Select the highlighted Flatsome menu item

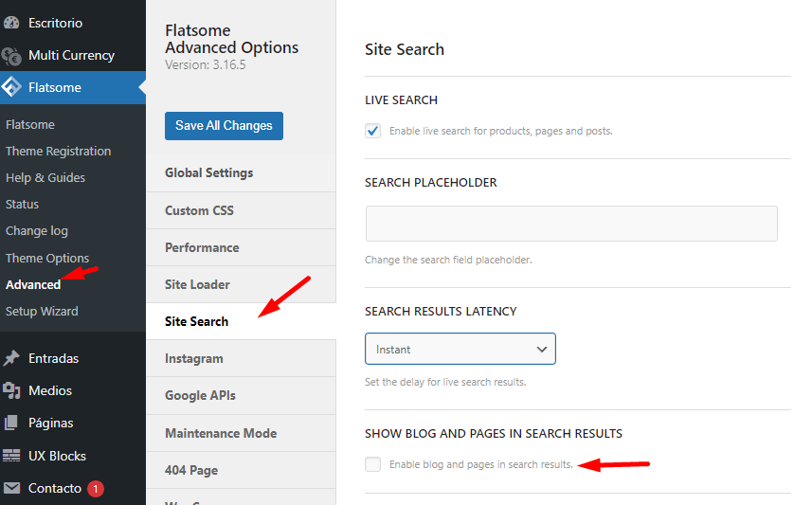[73, 87]
